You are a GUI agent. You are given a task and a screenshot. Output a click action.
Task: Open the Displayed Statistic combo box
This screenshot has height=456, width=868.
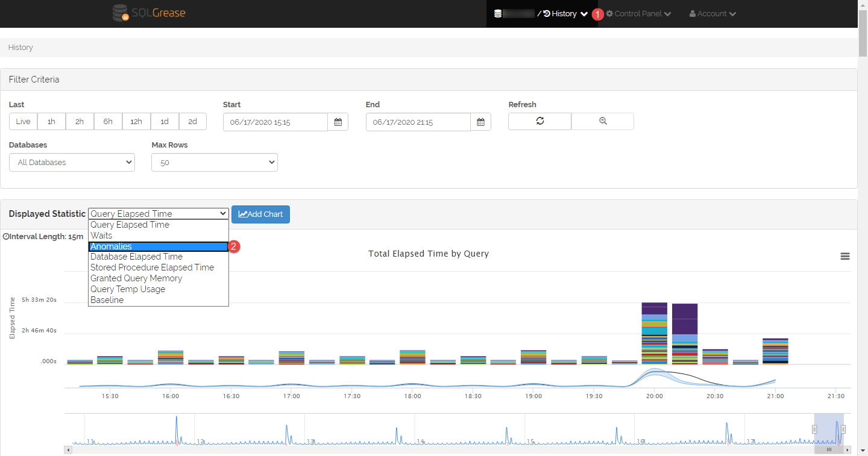pos(159,214)
